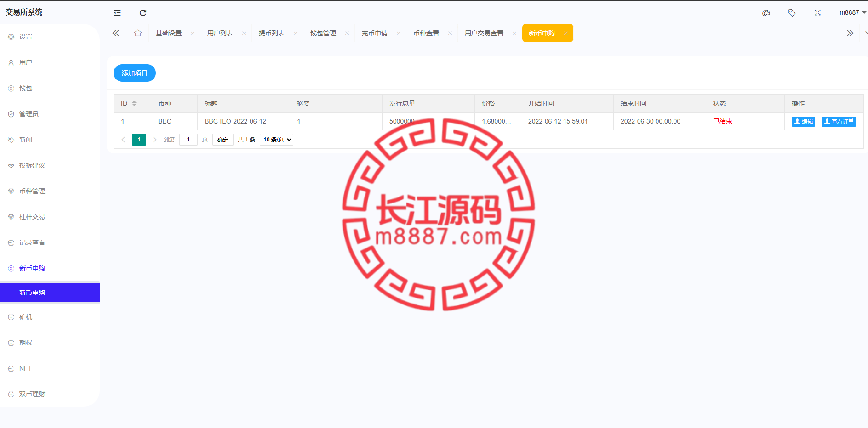Switch to the 用户列表 tab

[220, 33]
